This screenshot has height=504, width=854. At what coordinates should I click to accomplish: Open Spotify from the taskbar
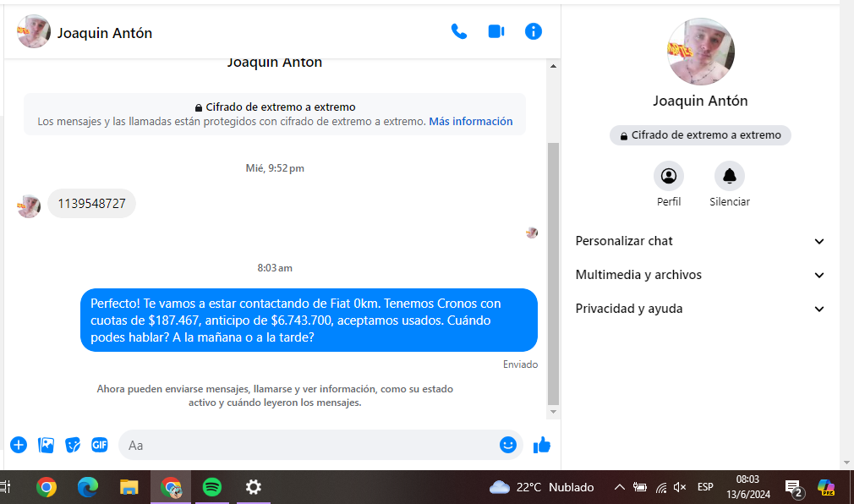212,487
